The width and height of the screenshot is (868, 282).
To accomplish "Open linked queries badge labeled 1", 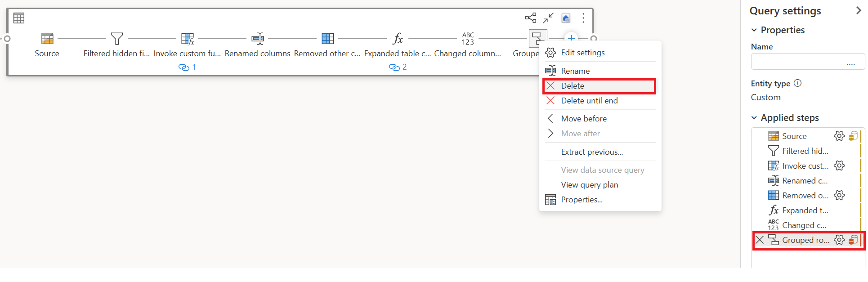I will point(187,67).
